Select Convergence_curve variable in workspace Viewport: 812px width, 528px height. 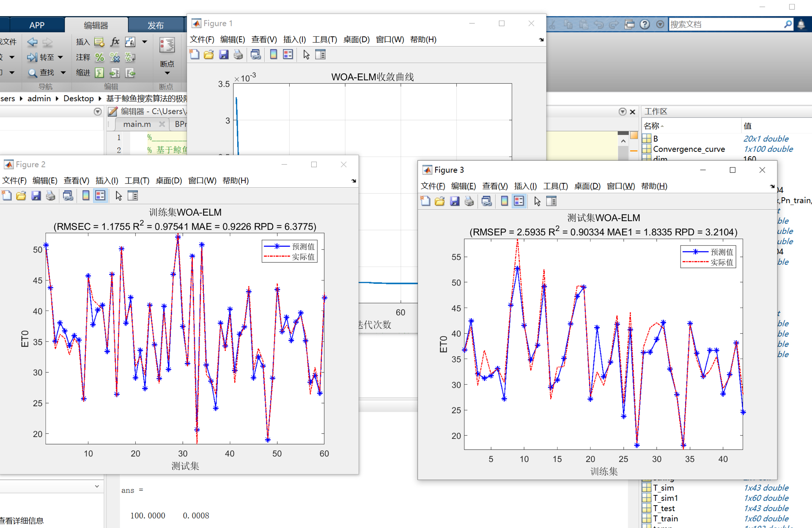(689, 149)
